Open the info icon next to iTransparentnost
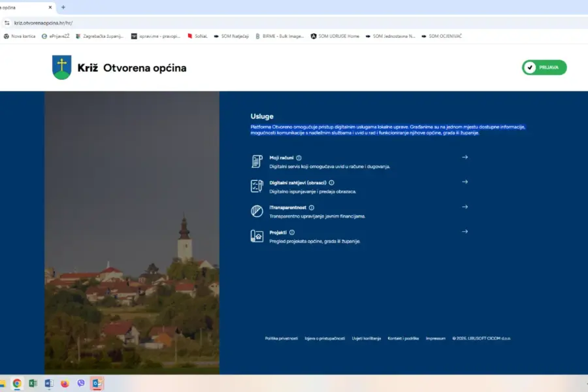Viewport: 588px width, 392px height. (x=311, y=207)
